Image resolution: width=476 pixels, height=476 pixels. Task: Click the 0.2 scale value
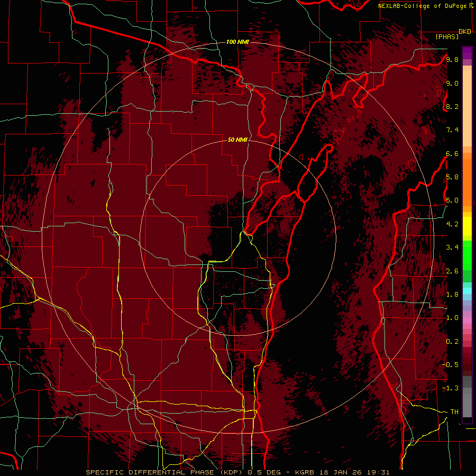(452, 342)
